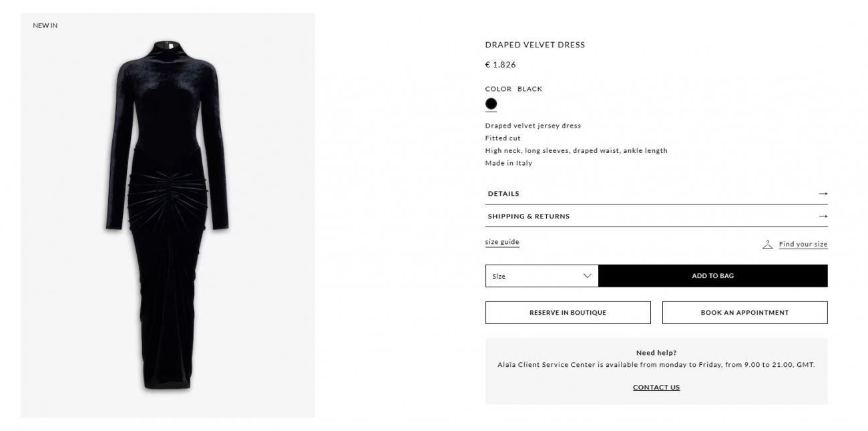The height and width of the screenshot is (431, 868).
Task: Expand the Shipping & Returns section
Action: tap(529, 217)
